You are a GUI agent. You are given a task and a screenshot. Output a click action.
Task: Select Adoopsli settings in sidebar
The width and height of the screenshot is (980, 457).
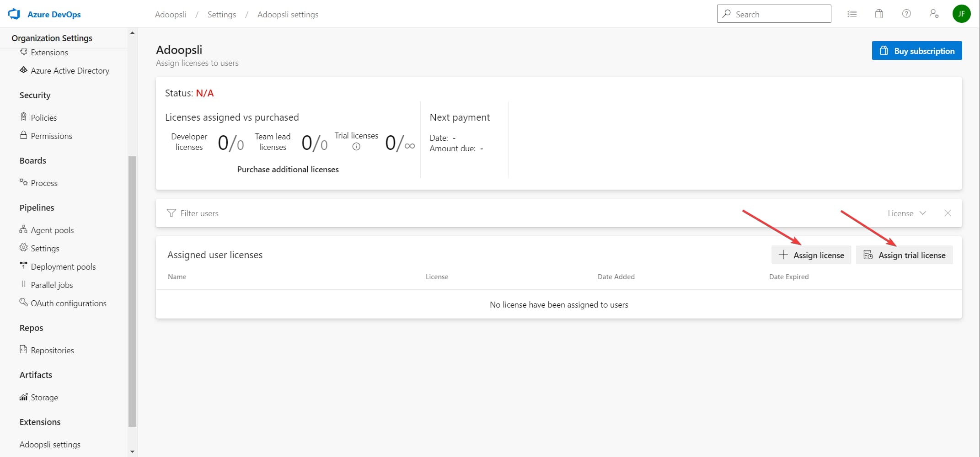[50, 445]
